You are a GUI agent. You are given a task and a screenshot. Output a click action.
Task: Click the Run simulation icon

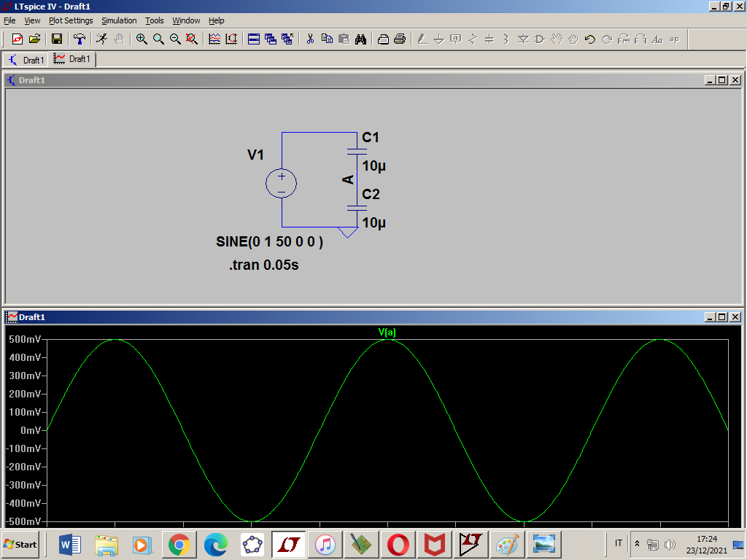pos(101,39)
